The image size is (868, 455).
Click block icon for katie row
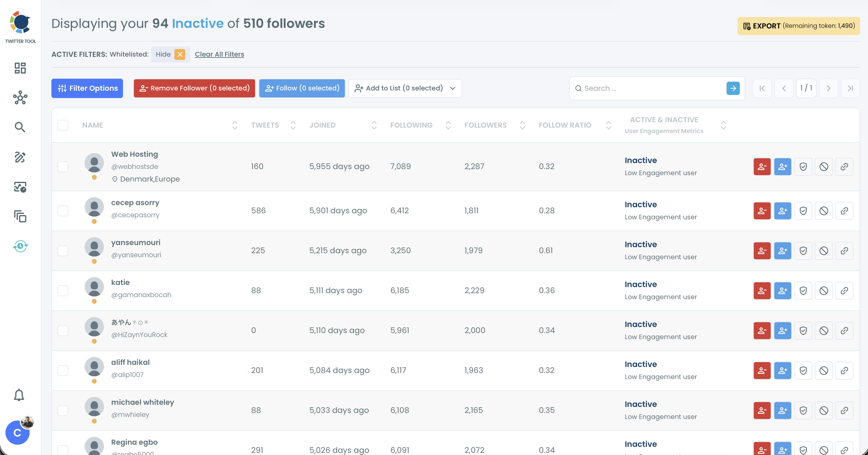(824, 290)
